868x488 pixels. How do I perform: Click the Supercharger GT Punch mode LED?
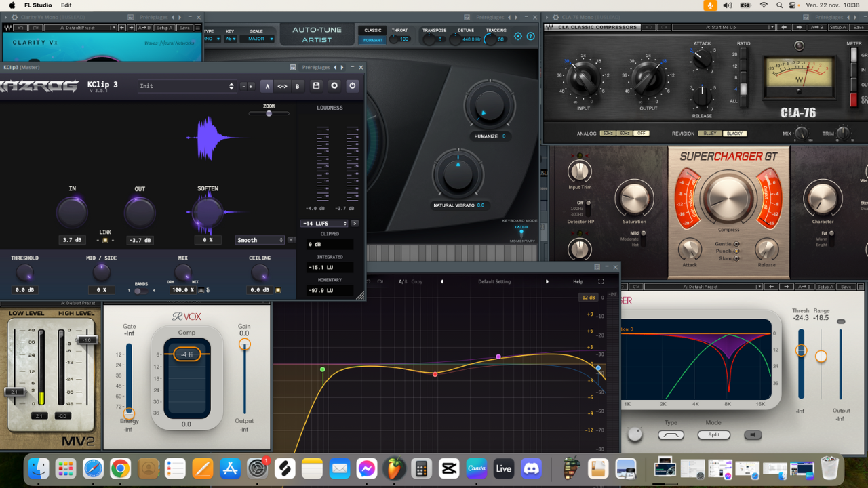[736, 251]
